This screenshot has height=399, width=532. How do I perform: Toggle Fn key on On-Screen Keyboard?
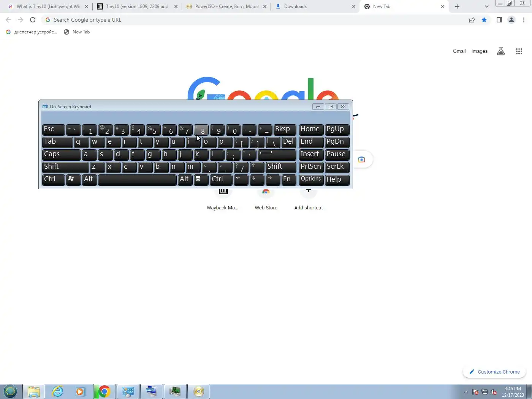click(x=289, y=180)
